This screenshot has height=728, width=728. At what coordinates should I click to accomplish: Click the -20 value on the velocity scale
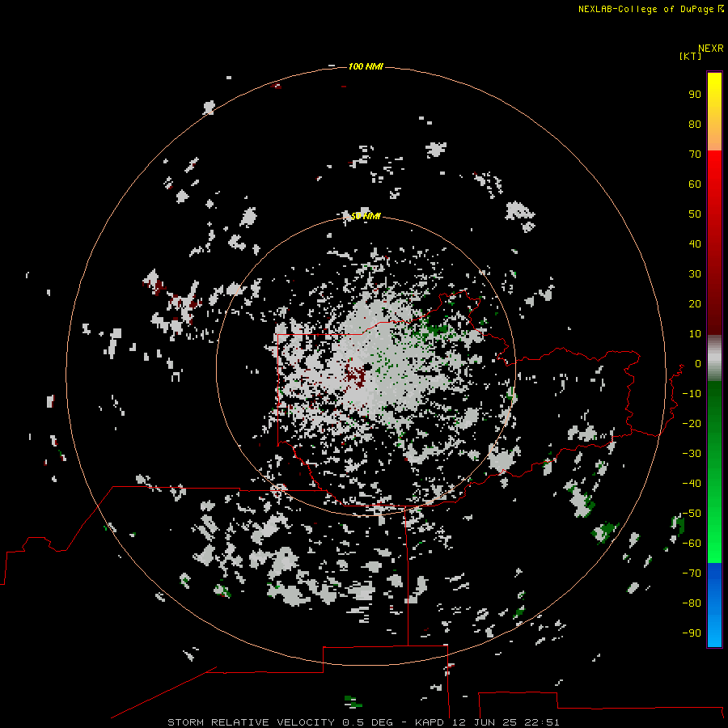pyautogui.click(x=692, y=424)
